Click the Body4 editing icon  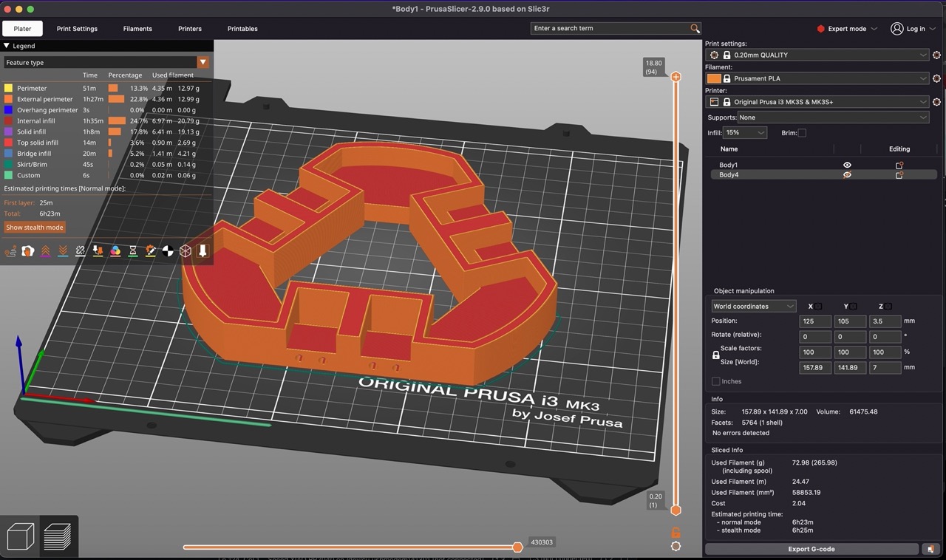point(899,175)
